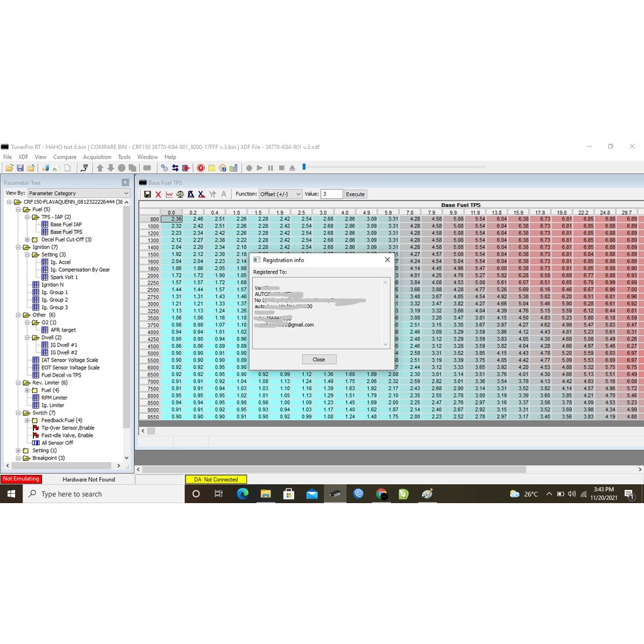Click the blue save disk toolbar icon
644x644 pixels.
[20, 168]
